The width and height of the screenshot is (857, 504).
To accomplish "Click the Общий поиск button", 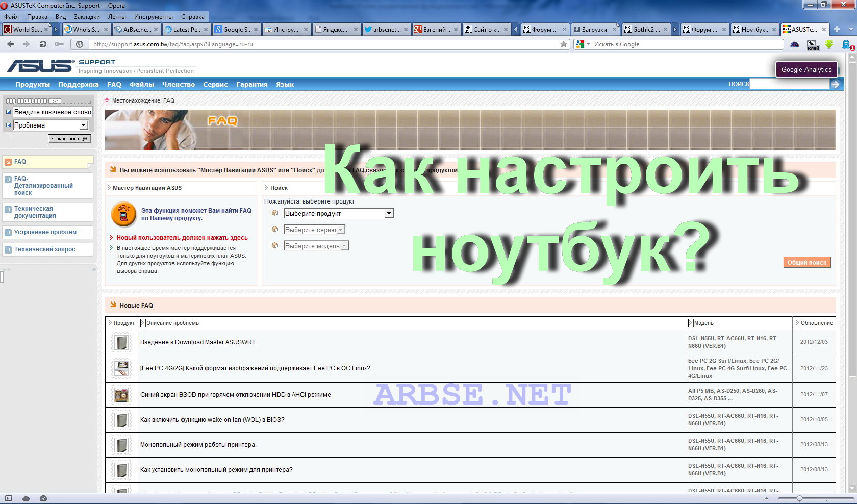I will (x=807, y=263).
